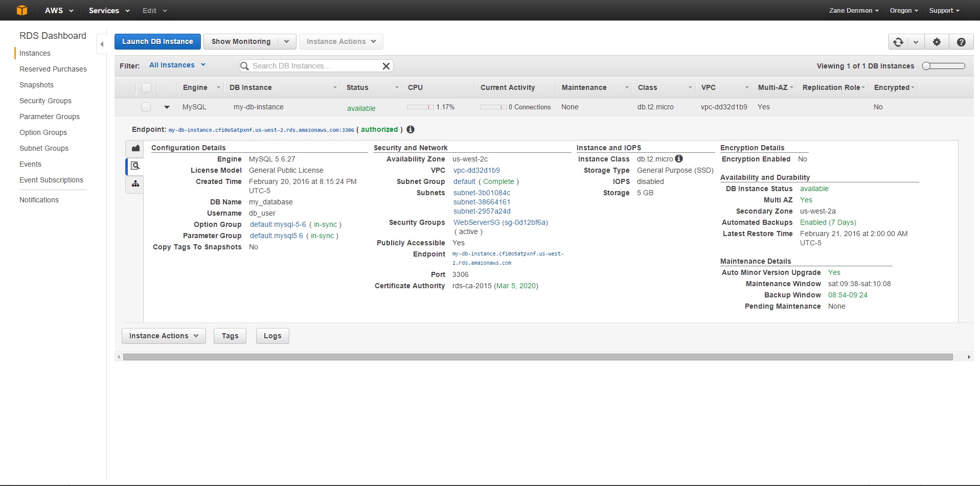Open the subnet-3b01084c link
The width and height of the screenshot is (980, 486).
(x=482, y=193)
